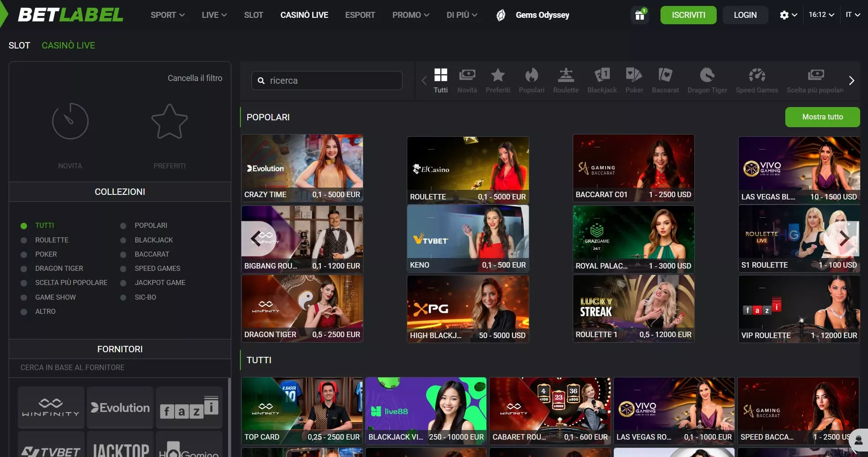This screenshot has height=457, width=868.
Task: Select the Scelta più popolare icon
Action: [816, 75]
